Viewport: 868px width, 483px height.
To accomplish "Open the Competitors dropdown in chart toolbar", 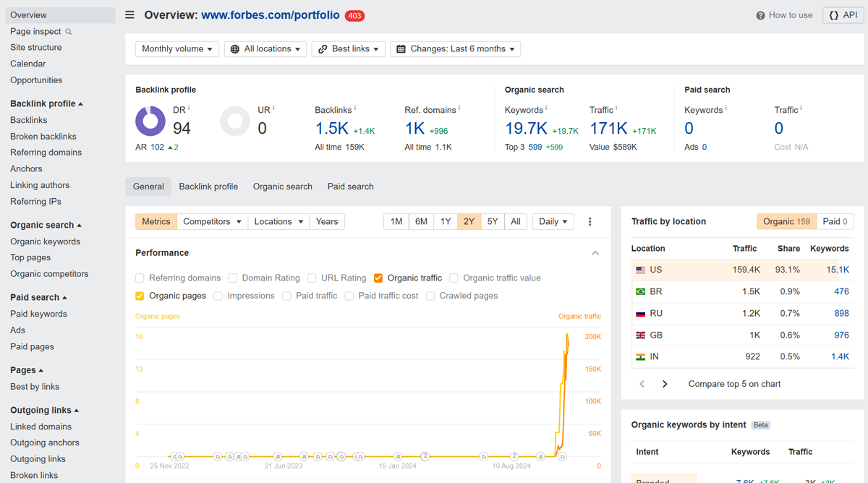I will click(x=212, y=222).
